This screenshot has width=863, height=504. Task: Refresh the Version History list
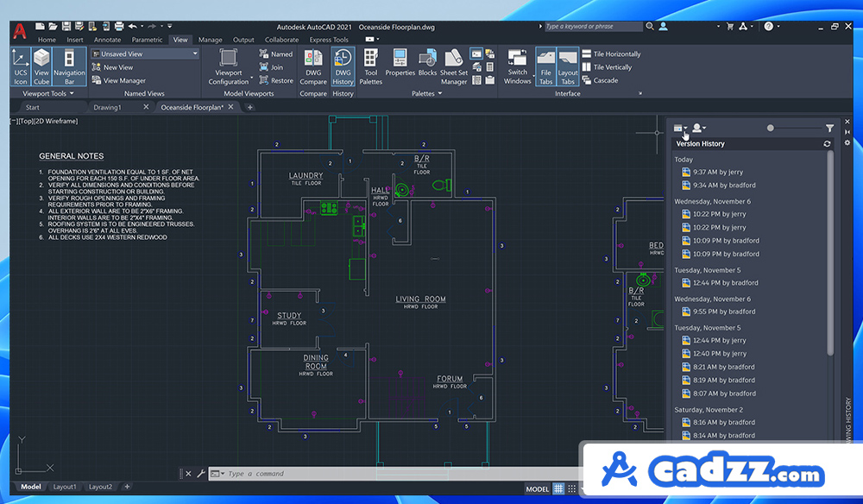[827, 143]
